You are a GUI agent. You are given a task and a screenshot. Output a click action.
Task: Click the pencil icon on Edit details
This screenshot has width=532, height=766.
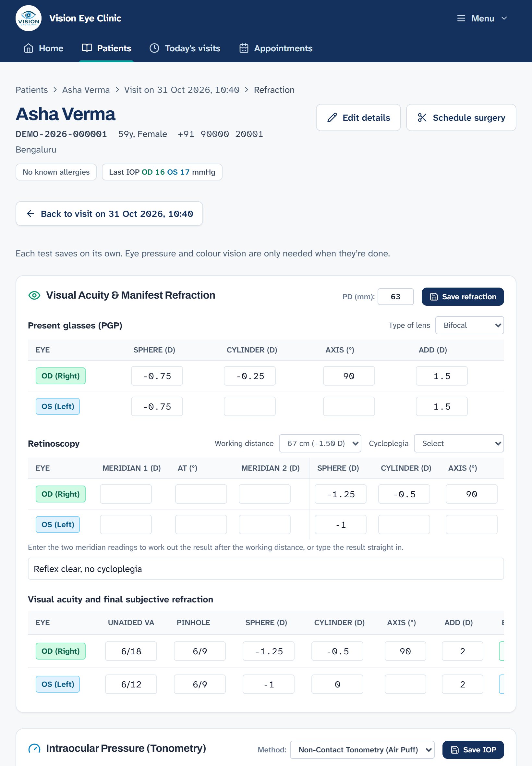[x=332, y=118]
